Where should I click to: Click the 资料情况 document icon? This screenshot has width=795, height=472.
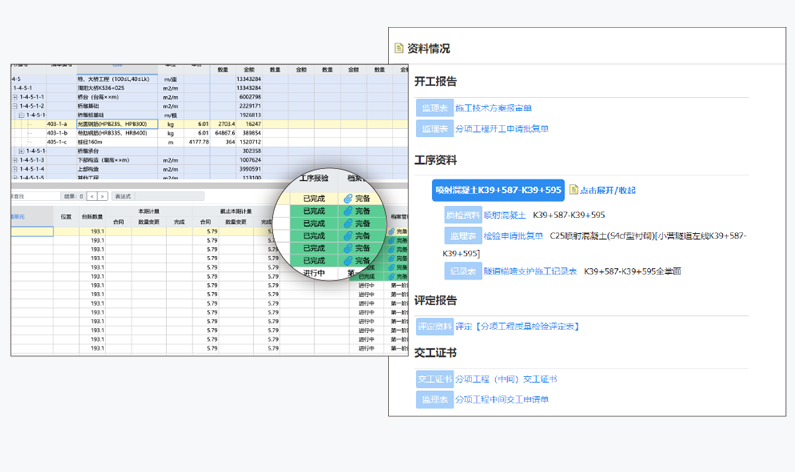[399, 48]
